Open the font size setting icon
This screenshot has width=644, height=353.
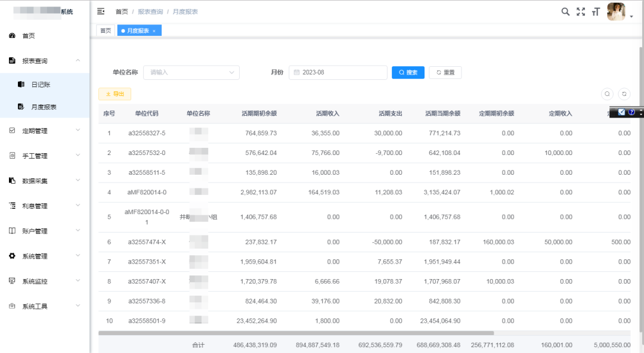point(595,11)
